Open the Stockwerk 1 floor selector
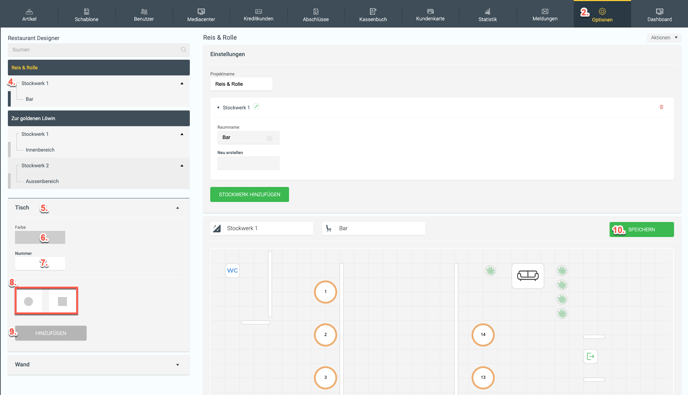This screenshot has height=395, width=688. (x=262, y=228)
